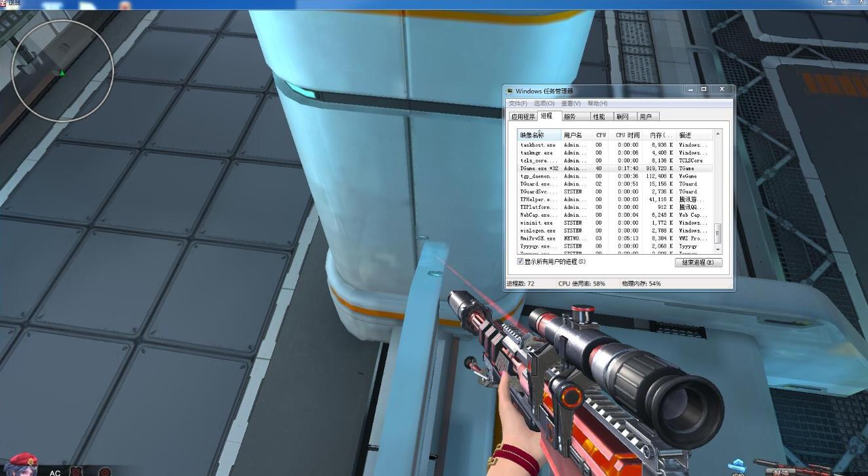
Task: Click the AC label in game HUD
Action: tap(55, 473)
